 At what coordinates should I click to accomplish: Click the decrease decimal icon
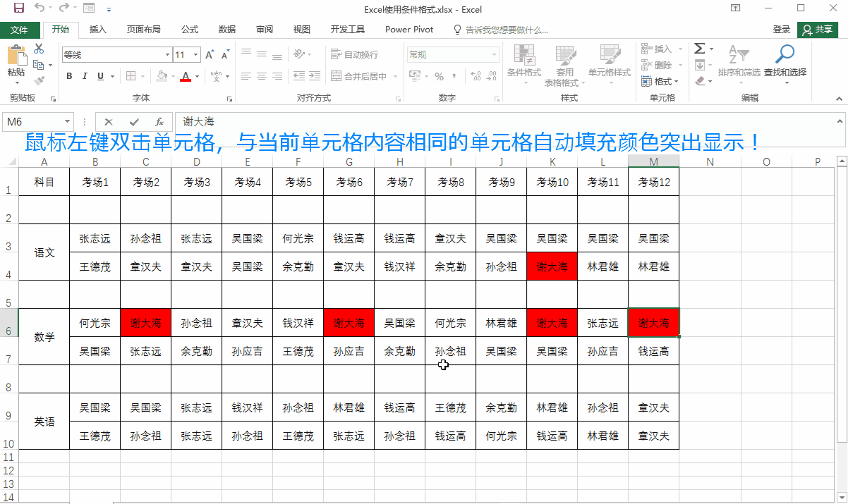(490, 76)
